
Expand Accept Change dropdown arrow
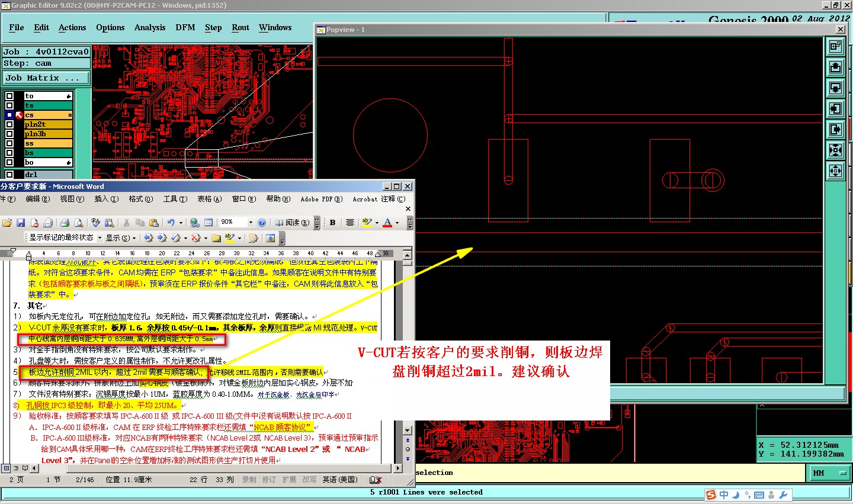click(185, 238)
